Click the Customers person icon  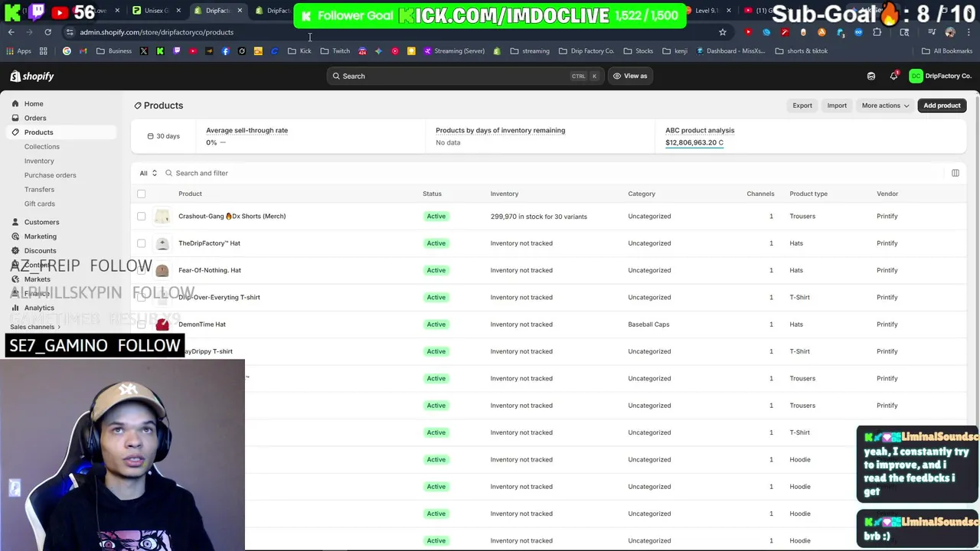pyautogui.click(x=15, y=222)
